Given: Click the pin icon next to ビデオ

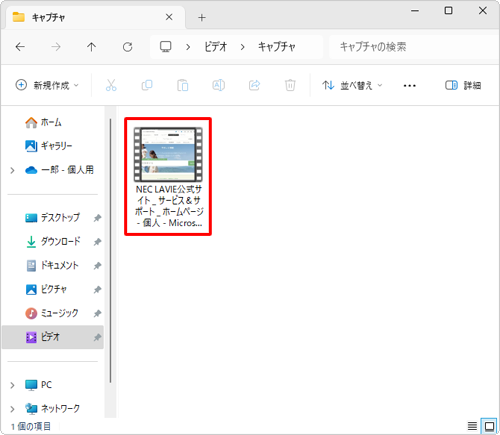Looking at the screenshot, I should (97, 338).
